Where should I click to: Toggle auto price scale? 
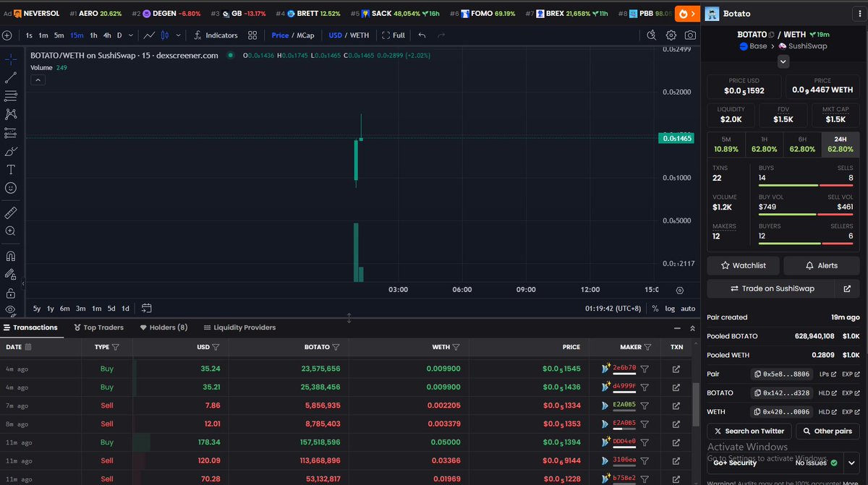pos(688,308)
